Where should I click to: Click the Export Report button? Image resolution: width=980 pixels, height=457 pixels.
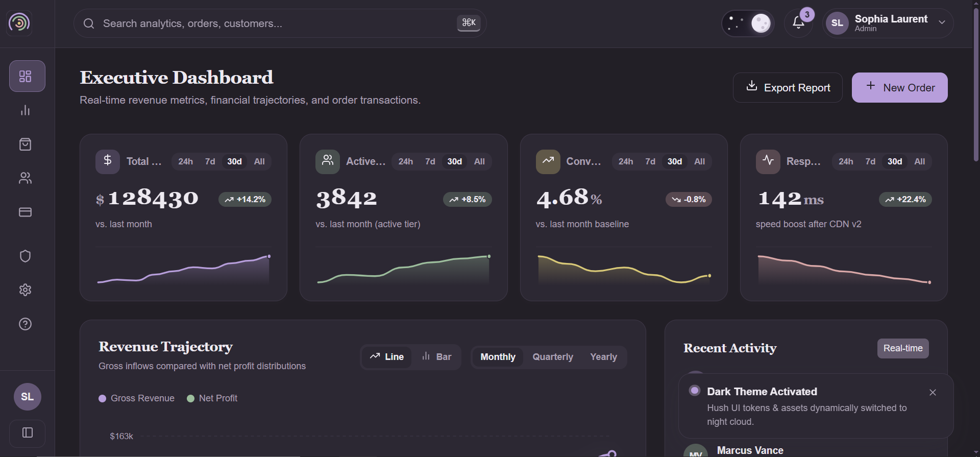(x=788, y=88)
